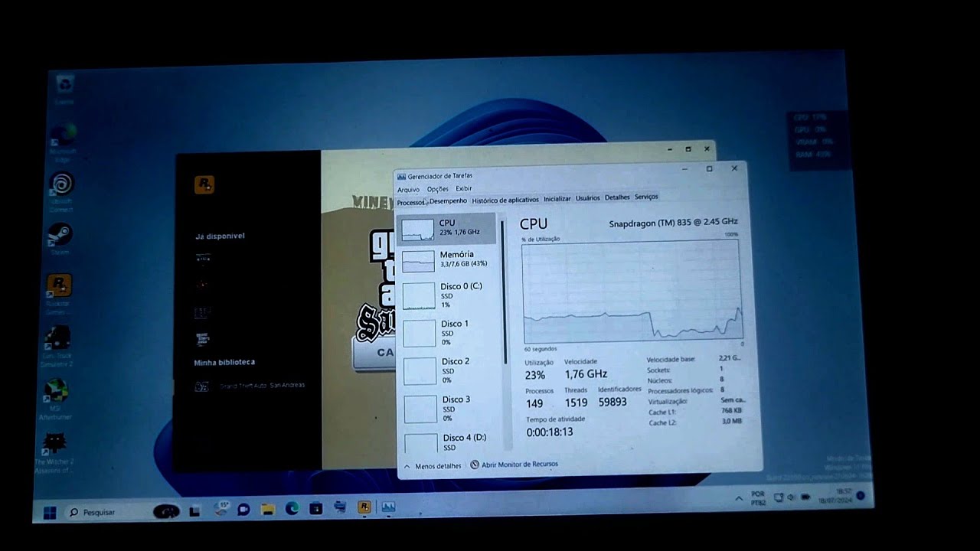
Task: Select Grand Theft Auto: San Andreas in library
Action: 250,386
